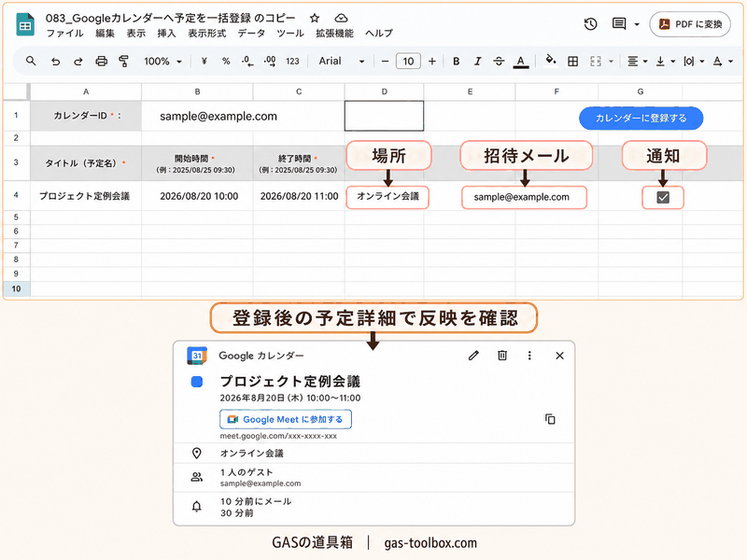
Task: Select column A header
Action: (x=86, y=91)
